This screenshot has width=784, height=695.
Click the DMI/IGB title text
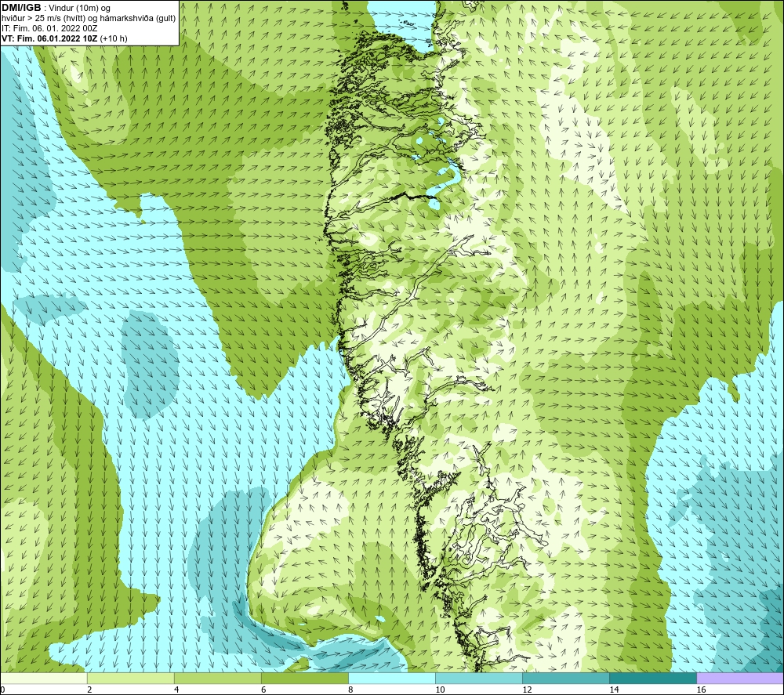click(x=21, y=8)
